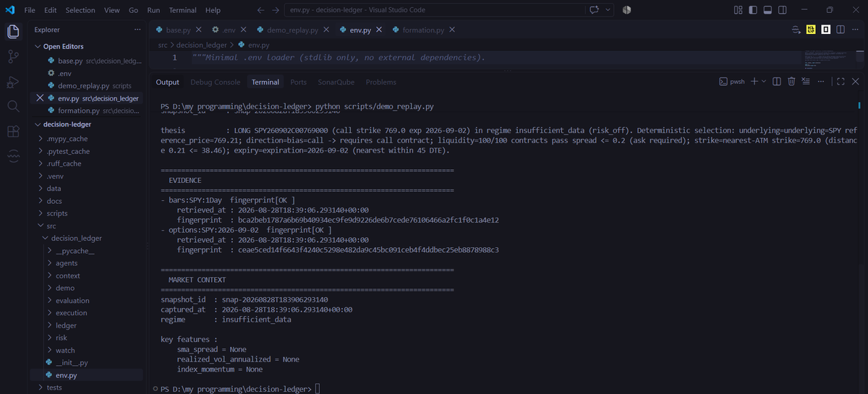The width and height of the screenshot is (868, 394).
Task: Click the decision_ledger breadcrumb segment
Action: (201, 45)
